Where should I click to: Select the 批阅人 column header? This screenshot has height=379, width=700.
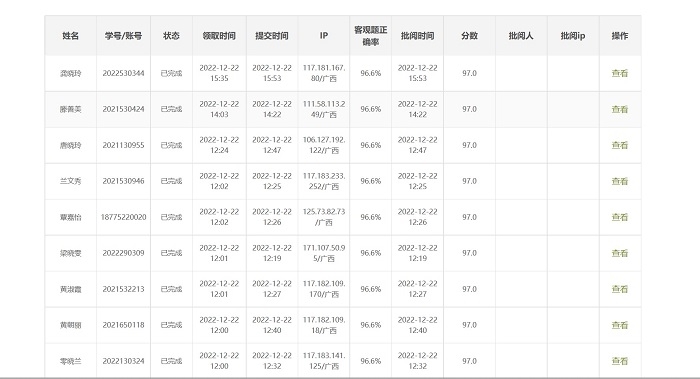[x=521, y=36]
